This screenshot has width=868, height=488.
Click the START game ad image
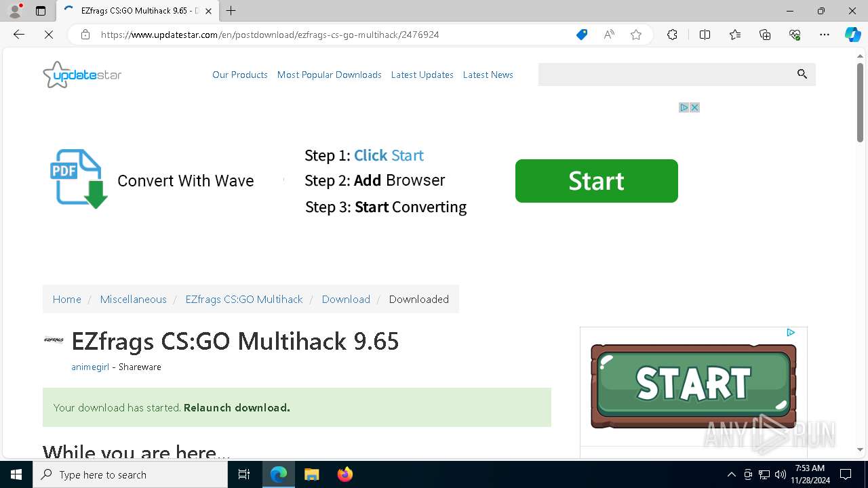pyautogui.click(x=694, y=386)
